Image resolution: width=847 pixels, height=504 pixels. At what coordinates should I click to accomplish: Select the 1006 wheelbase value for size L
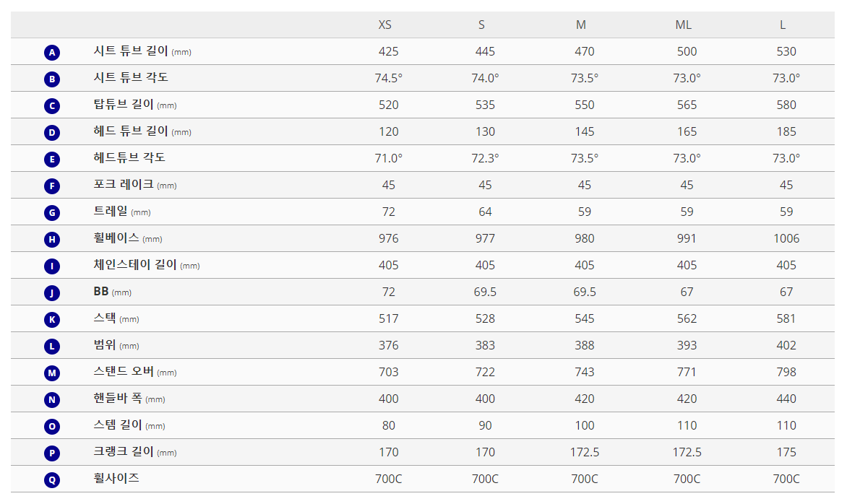point(786,238)
